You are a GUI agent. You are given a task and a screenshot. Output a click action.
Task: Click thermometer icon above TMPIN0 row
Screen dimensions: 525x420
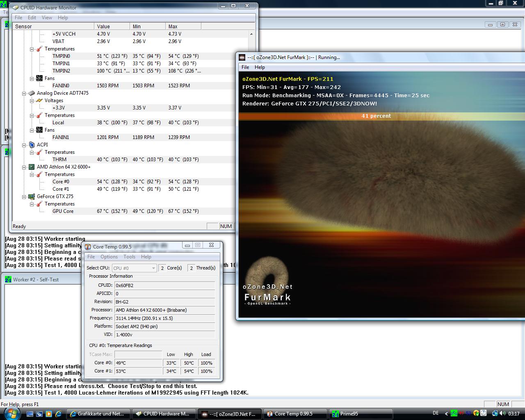[39, 49]
